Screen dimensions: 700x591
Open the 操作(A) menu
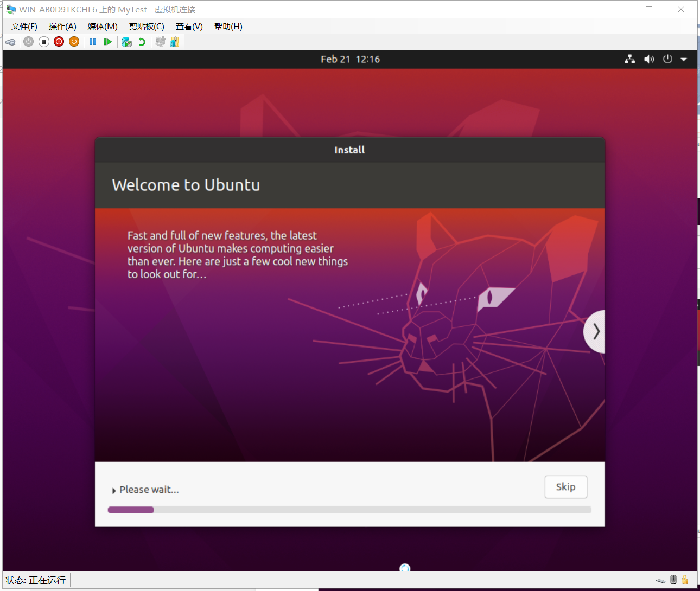coord(62,27)
